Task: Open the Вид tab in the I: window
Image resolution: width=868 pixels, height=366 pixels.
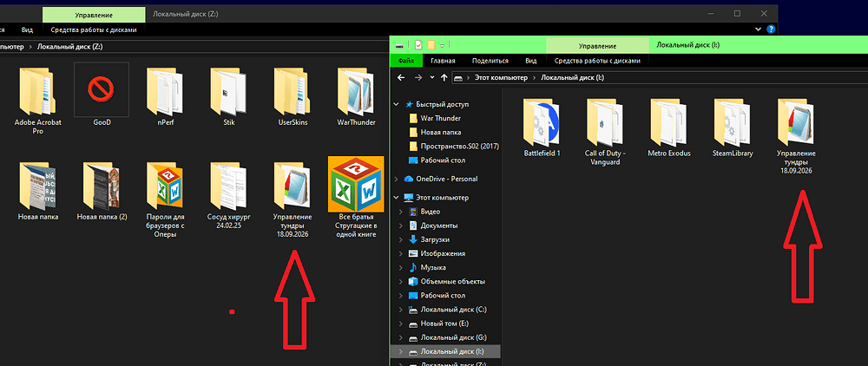Action: tap(531, 61)
